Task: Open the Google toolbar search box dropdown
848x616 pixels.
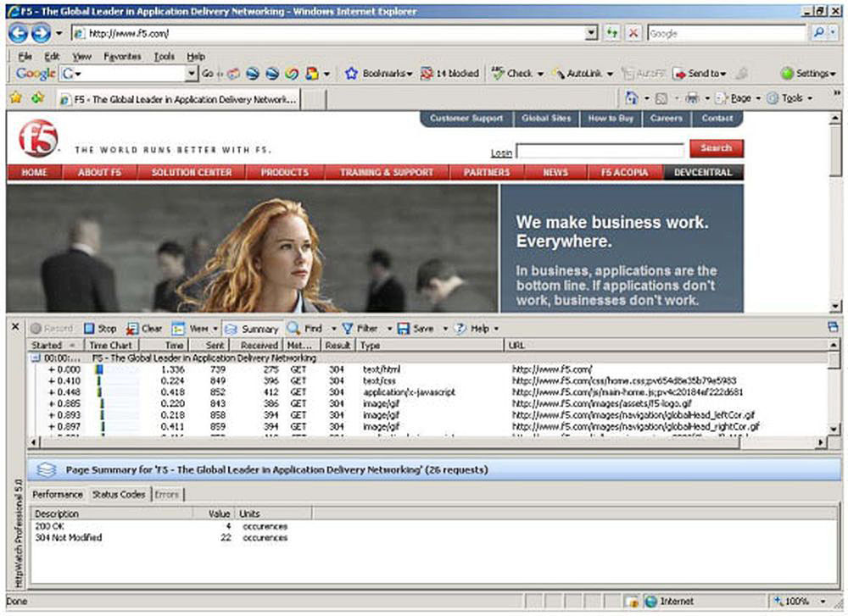Action: [192, 73]
